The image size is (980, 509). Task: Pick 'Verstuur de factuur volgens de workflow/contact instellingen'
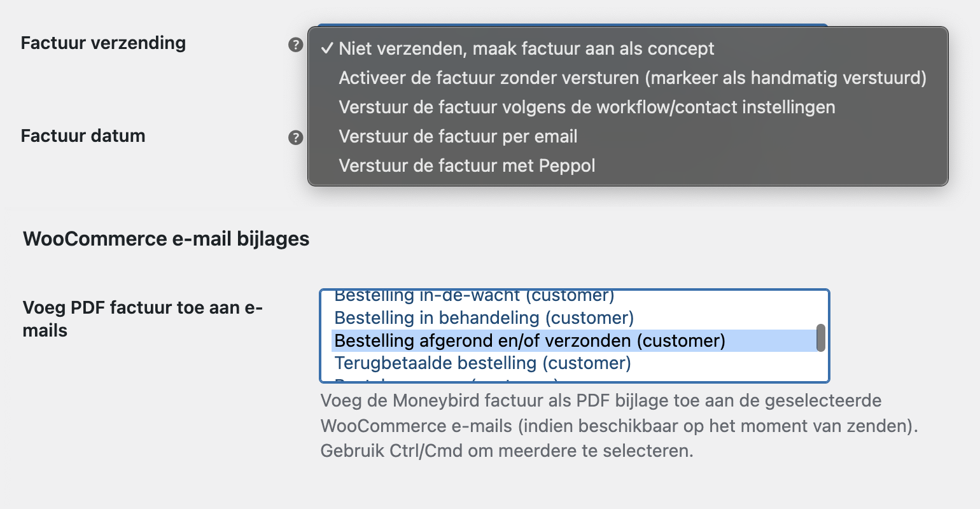tap(587, 107)
